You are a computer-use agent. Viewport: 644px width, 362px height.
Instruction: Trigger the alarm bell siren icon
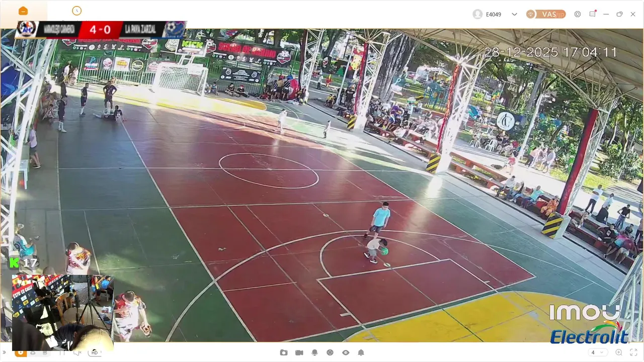(x=361, y=352)
